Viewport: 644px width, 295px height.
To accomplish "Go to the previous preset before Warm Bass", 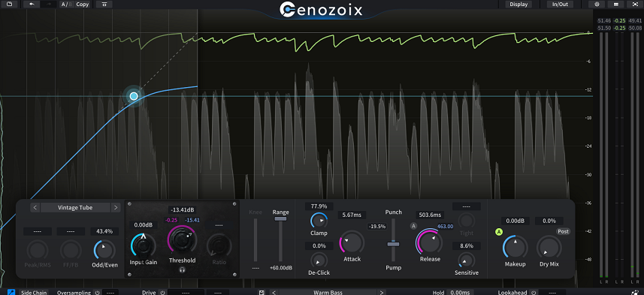I will (274, 293).
